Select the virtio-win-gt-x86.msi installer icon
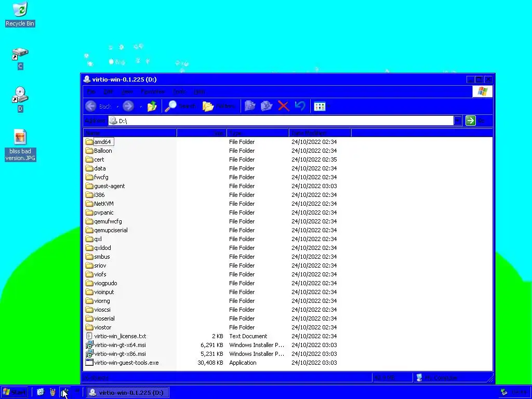Screen dimensions: 532x399 [x=89, y=354]
